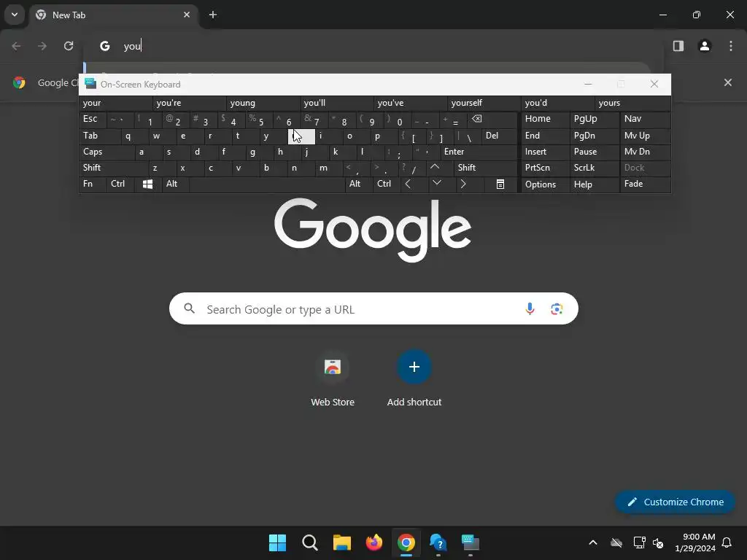The image size is (747, 560).
Task: Choose the 'you'll' word suggestion
Action: [337, 103]
